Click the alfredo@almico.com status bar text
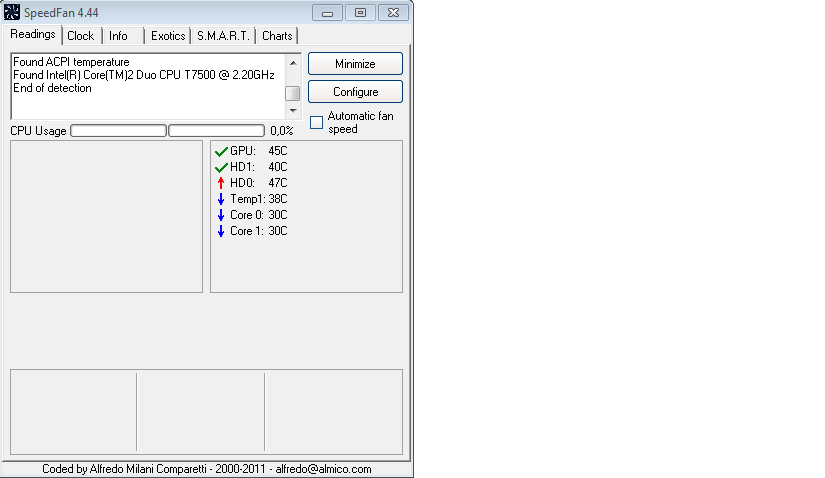This screenshot has width=825, height=478. pos(324,469)
